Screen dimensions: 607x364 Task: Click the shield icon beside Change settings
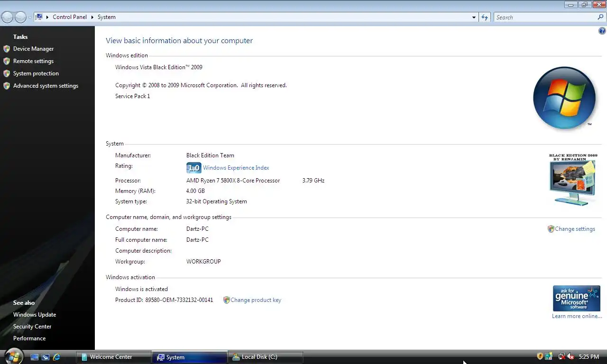[x=551, y=229]
